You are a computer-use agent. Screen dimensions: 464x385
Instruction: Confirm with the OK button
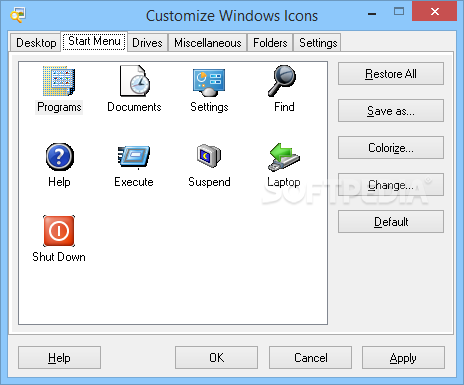click(216, 358)
